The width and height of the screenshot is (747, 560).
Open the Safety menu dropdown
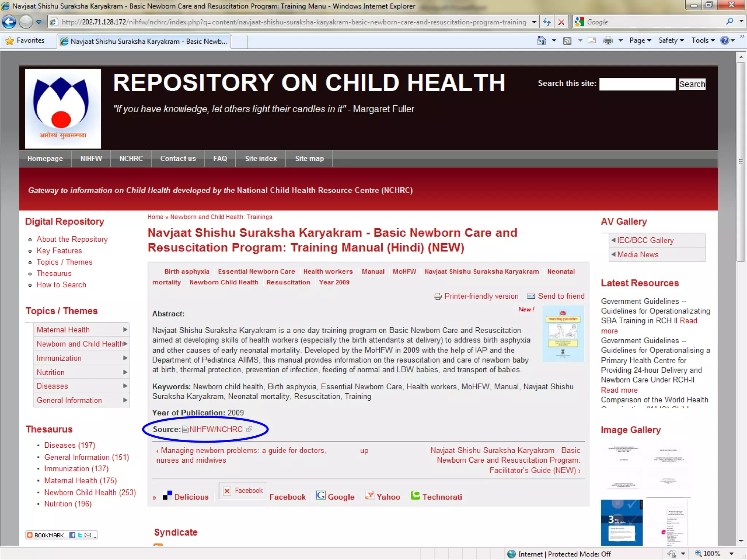(x=671, y=40)
